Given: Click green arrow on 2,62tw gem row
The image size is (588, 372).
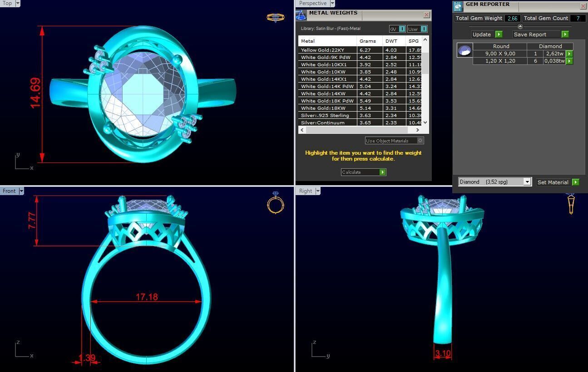Looking at the screenshot, I should pyautogui.click(x=569, y=54).
